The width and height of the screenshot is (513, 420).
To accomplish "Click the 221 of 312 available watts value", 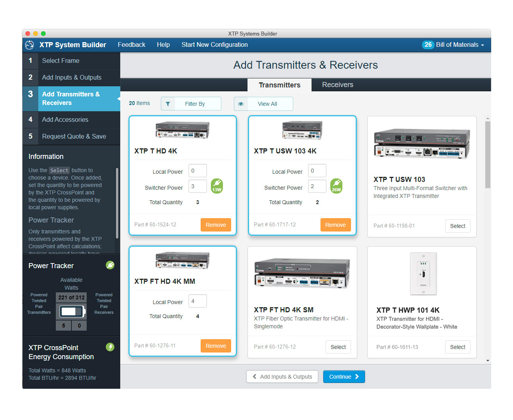I will click(x=71, y=297).
